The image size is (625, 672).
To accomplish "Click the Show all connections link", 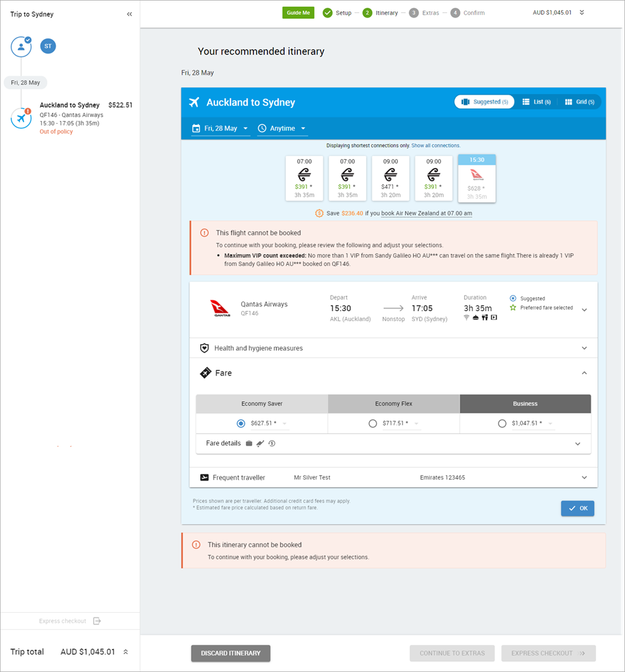I will click(435, 146).
